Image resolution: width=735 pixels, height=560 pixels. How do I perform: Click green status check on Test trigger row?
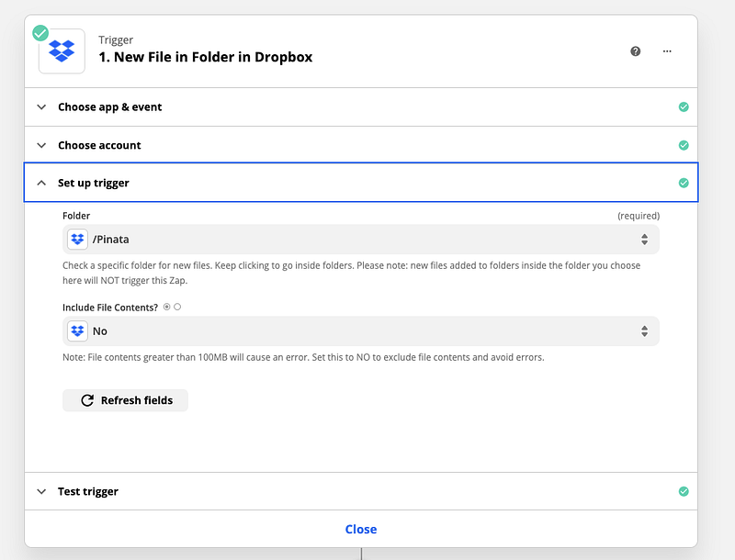click(x=683, y=491)
